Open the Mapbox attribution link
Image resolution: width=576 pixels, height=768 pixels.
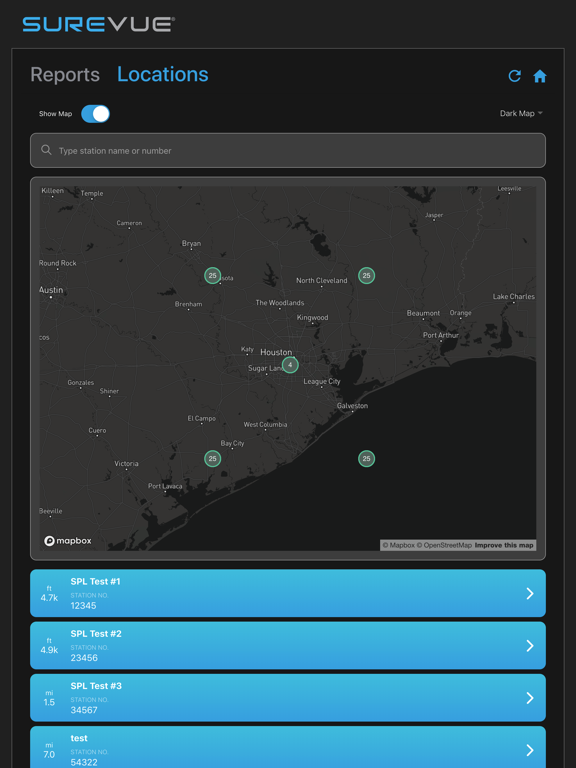click(x=399, y=545)
